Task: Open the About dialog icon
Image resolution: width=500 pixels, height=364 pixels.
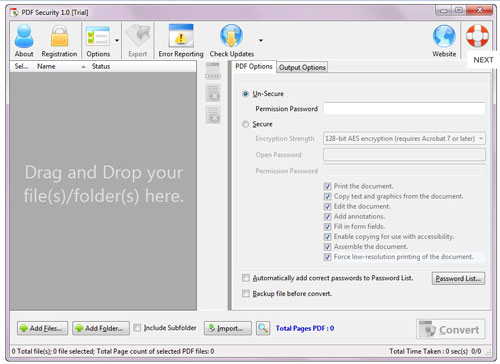Action: tap(24, 36)
